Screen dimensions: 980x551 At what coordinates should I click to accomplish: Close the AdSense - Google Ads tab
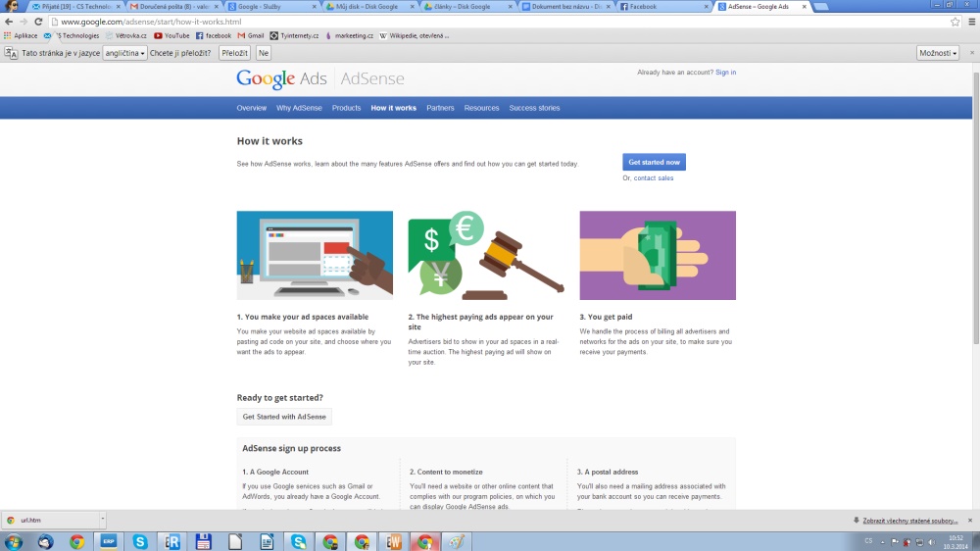click(804, 6)
